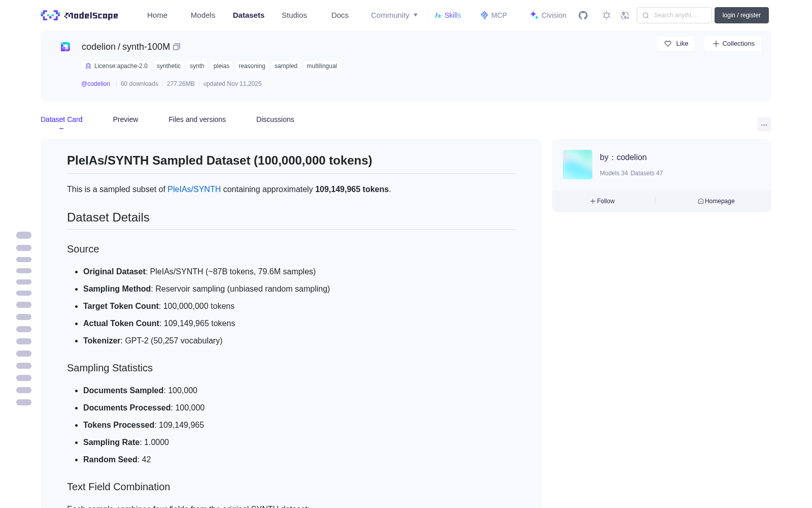
Task: Switch language with the translate icon
Action: (625, 15)
